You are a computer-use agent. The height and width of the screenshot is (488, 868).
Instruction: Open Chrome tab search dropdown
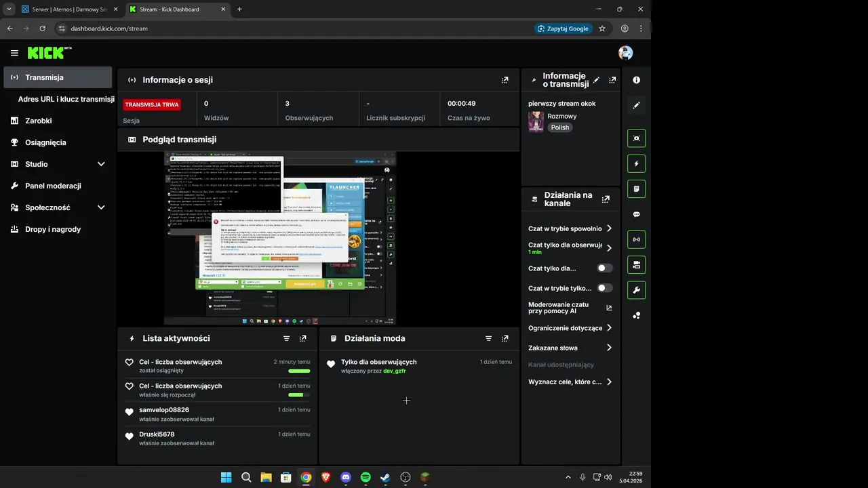(9, 9)
